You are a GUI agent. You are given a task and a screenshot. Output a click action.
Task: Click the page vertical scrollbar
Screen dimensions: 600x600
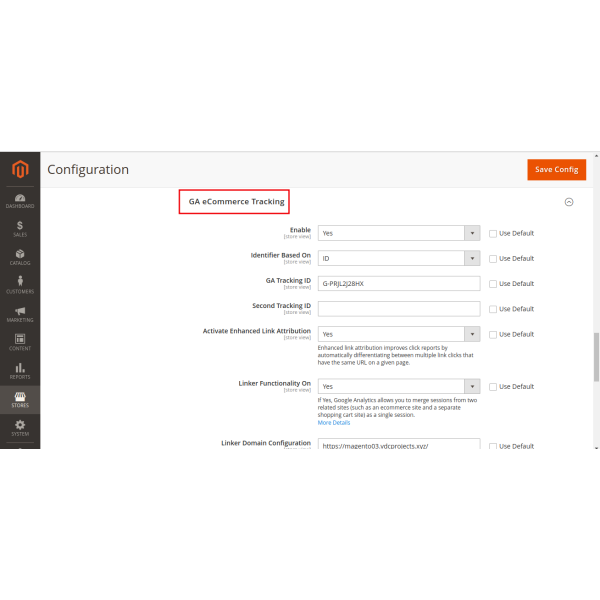(x=596, y=356)
